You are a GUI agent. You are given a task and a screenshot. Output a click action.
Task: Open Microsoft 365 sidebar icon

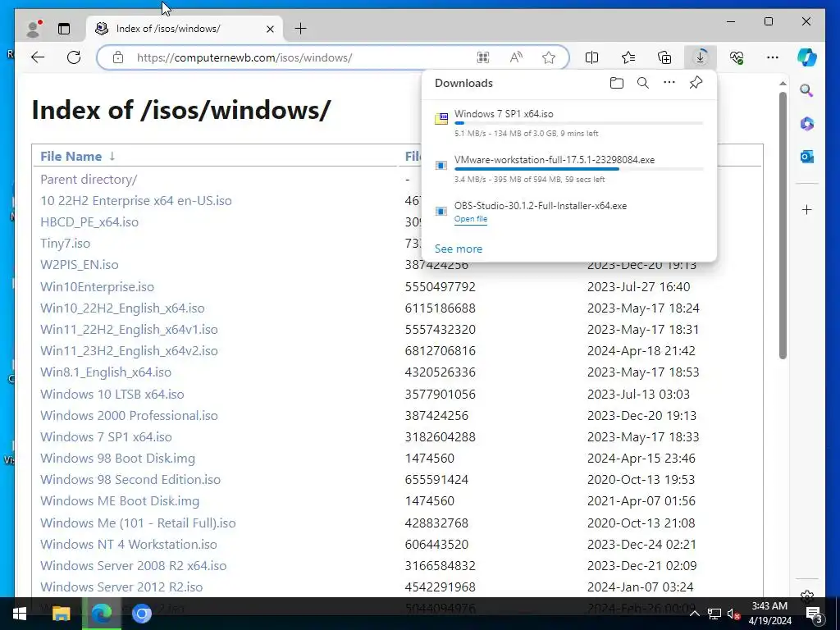tap(806, 124)
